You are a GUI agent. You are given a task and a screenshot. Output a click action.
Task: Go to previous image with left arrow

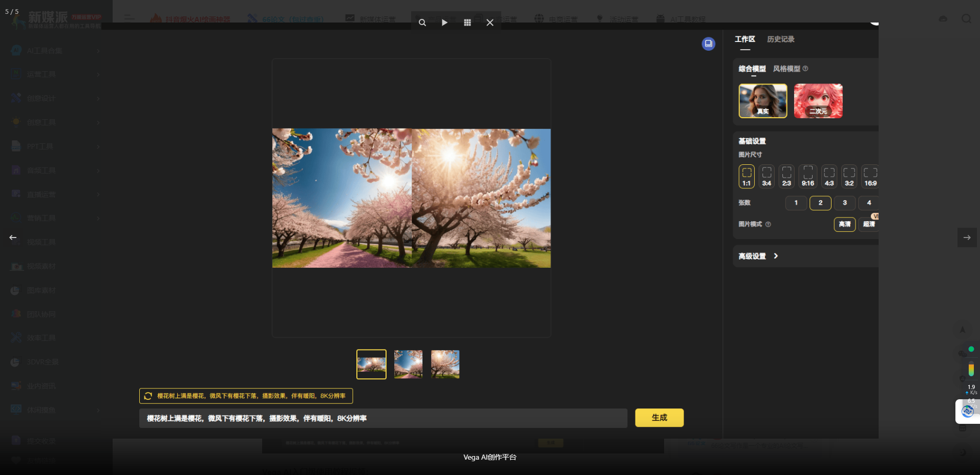(x=13, y=237)
